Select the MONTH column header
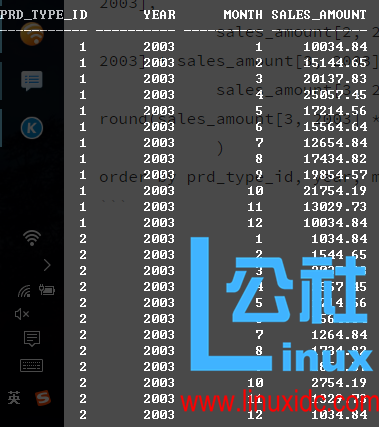 tap(243, 15)
